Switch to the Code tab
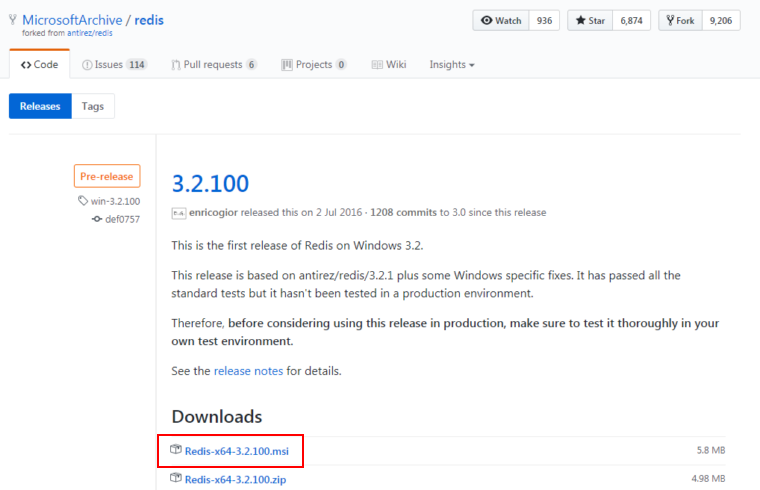Image resolution: width=760 pixels, height=490 pixels. click(40, 64)
